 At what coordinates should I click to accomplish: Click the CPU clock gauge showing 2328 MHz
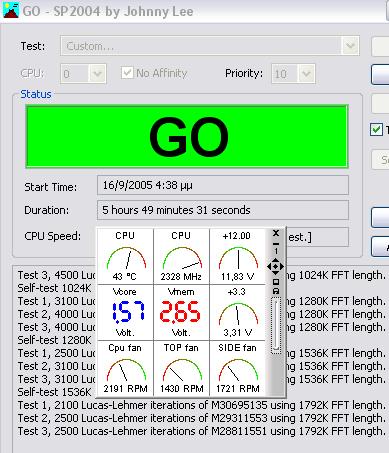[182, 256]
